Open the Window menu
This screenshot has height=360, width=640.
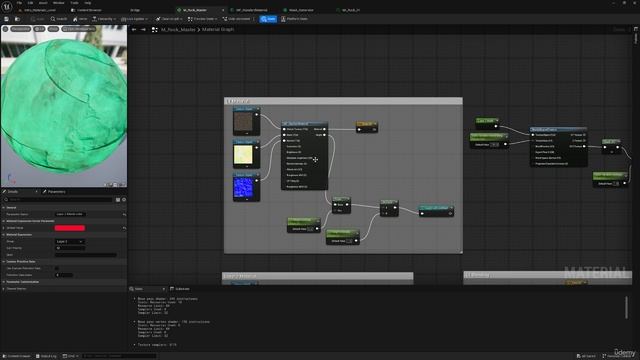[x=58, y=3]
